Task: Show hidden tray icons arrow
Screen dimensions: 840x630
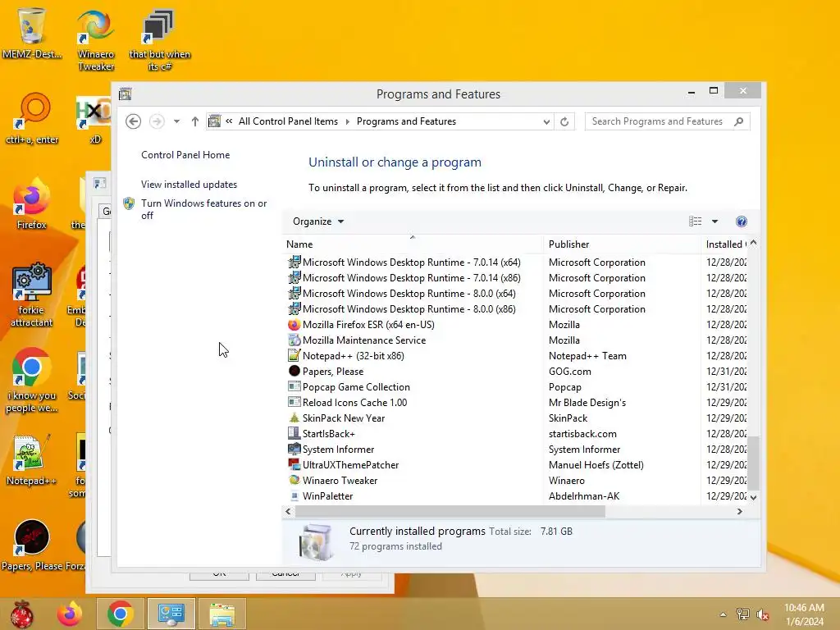Action: coord(724,614)
